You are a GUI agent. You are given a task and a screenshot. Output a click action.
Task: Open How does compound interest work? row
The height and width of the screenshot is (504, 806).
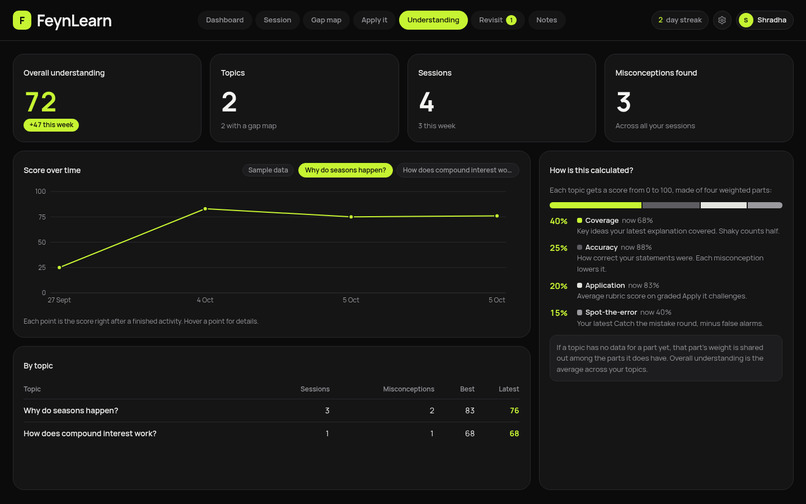tap(271, 434)
